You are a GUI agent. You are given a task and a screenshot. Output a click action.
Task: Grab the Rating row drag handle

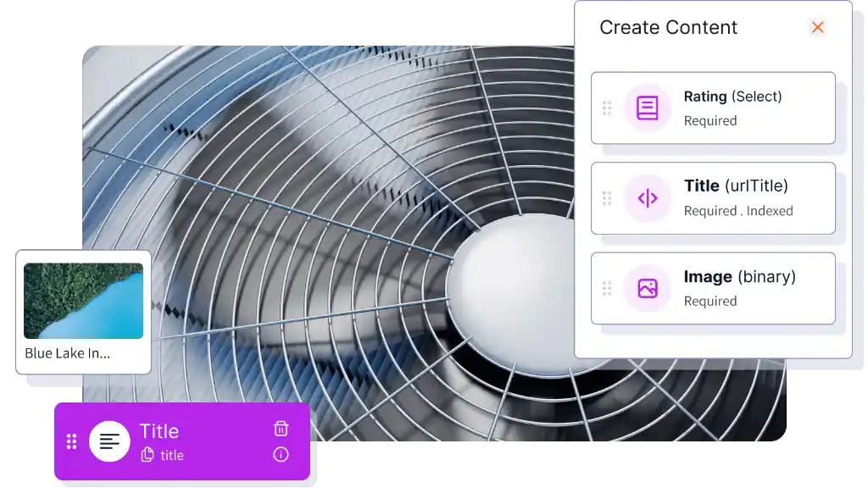tap(607, 108)
